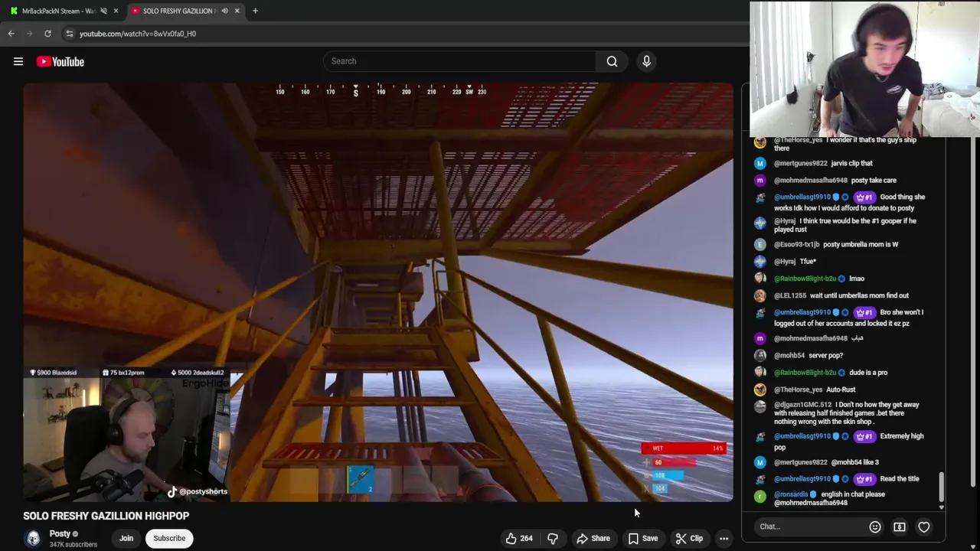Open a new browser tab

pos(255,11)
